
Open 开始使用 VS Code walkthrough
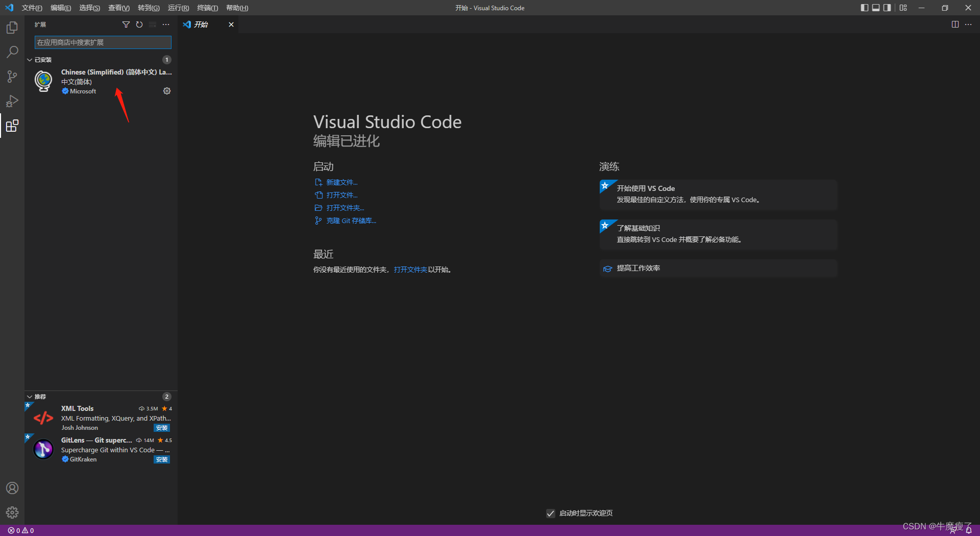coord(719,194)
